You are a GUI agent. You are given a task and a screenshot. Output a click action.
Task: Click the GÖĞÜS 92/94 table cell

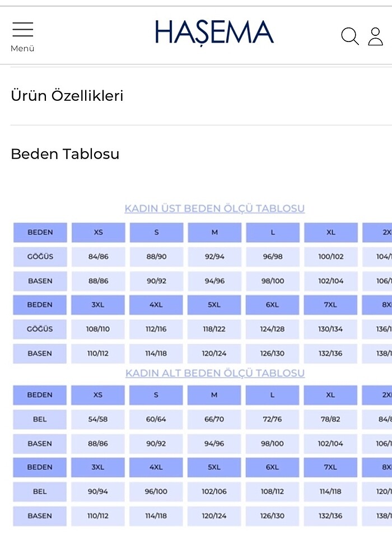pyautogui.click(x=214, y=257)
